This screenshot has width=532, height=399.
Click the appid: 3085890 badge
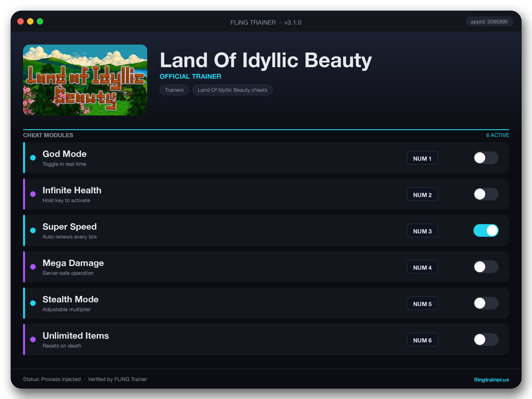(x=489, y=22)
